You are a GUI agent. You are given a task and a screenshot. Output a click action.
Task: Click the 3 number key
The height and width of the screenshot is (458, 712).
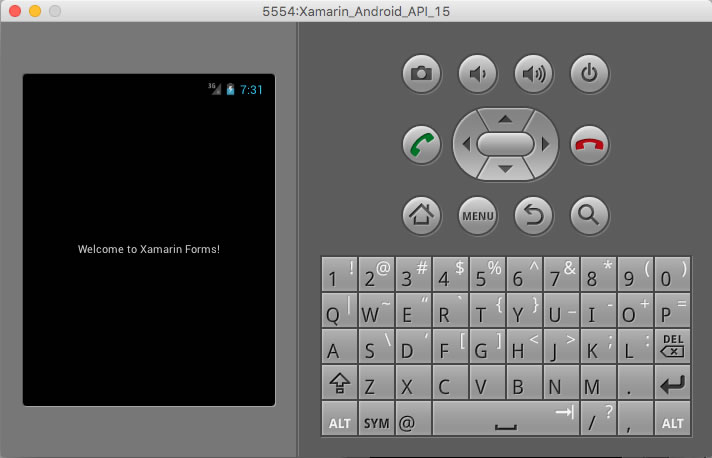click(413, 274)
